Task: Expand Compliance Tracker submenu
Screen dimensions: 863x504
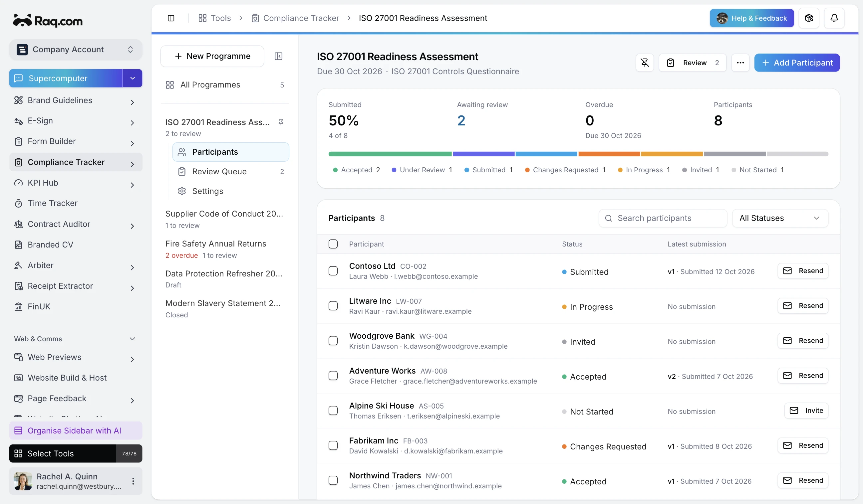Action: pos(133,164)
